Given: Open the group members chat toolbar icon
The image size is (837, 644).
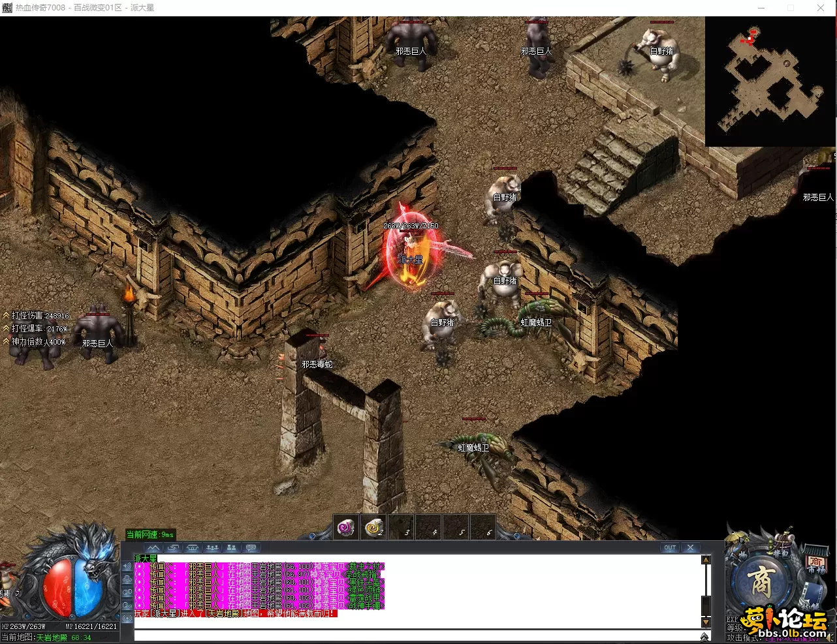Looking at the screenshot, I should pyautogui.click(x=212, y=547).
